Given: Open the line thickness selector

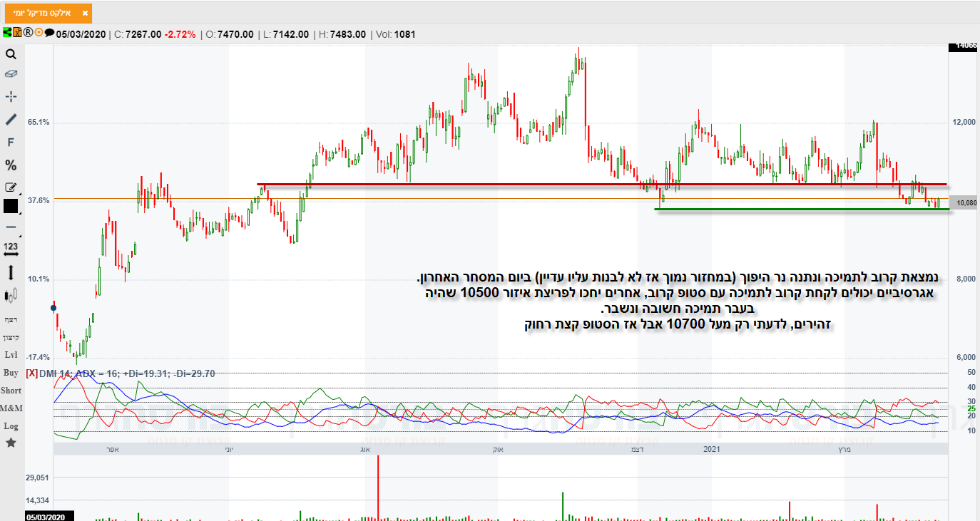Looking at the screenshot, I should tap(11, 227).
